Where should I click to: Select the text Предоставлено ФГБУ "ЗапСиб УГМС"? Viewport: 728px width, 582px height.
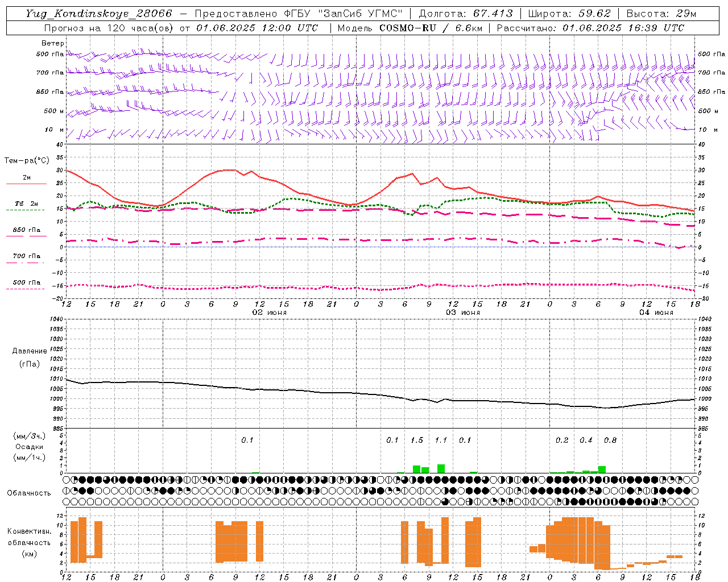coord(299,14)
